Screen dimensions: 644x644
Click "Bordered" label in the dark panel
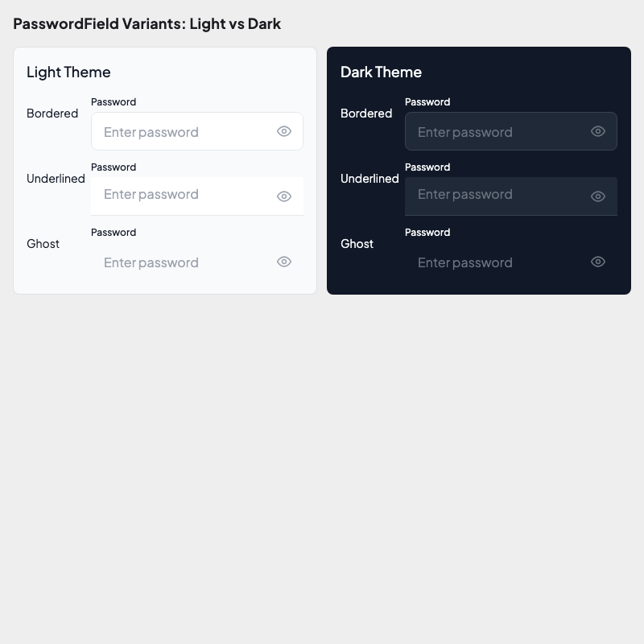(x=366, y=114)
